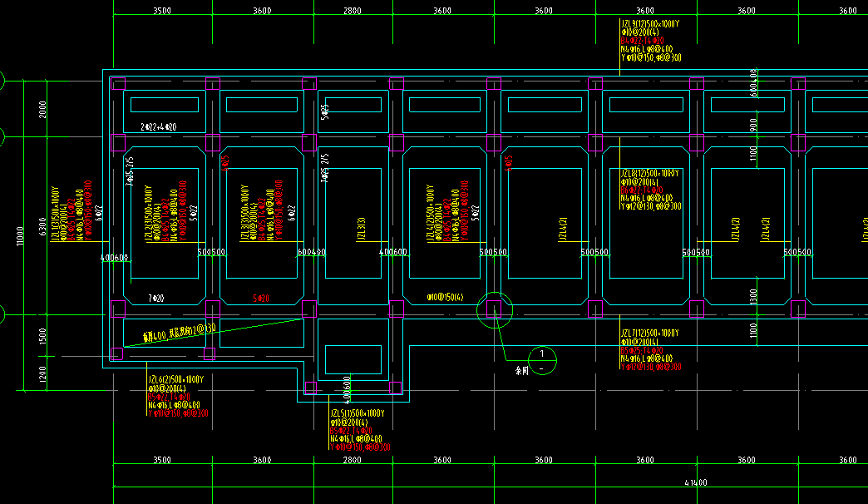Click the 600 400 beam width dimension
Viewport: 868px width, 504px height.
click(312, 252)
